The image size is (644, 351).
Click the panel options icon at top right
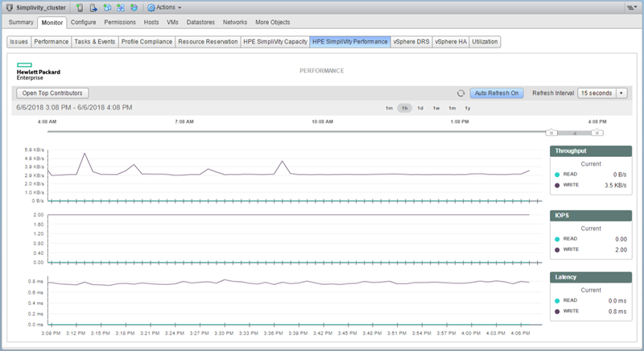(632, 7)
